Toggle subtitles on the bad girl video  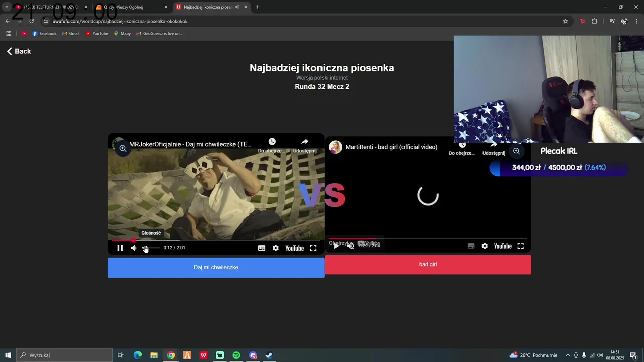click(471, 246)
